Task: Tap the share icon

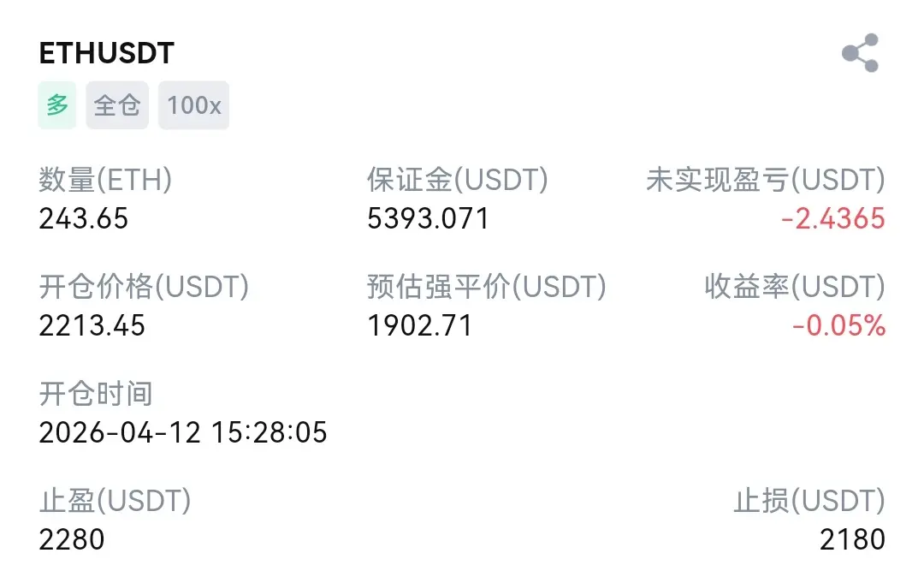Action: tap(860, 53)
